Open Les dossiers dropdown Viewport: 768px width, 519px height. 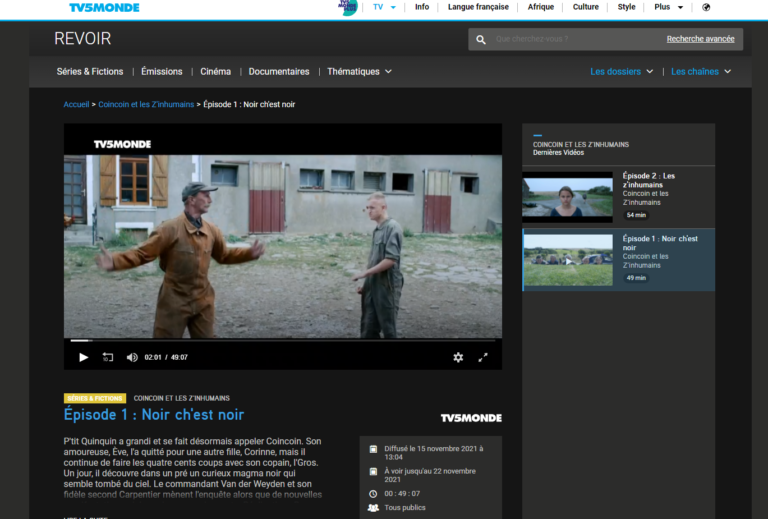622,71
